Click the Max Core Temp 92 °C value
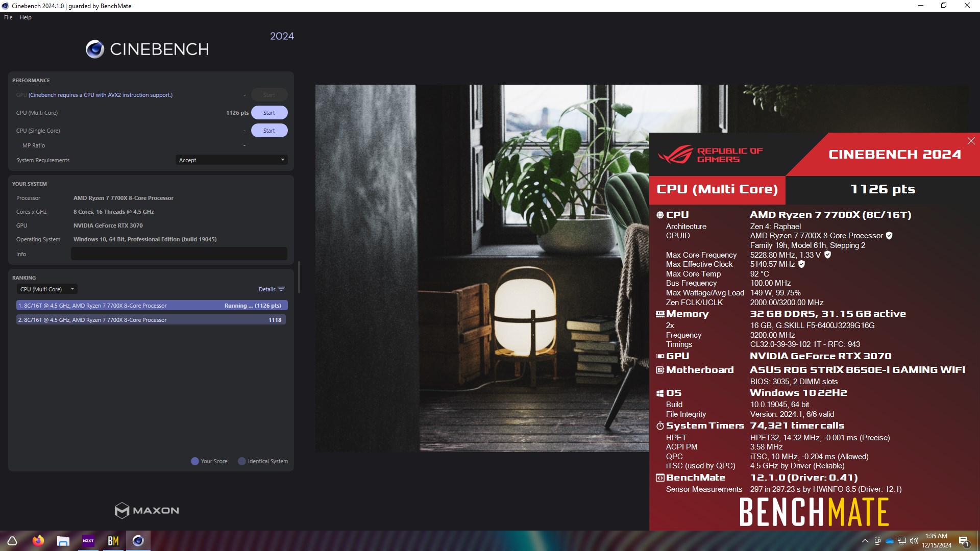Viewport: 980px width, 551px height. click(759, 274)
